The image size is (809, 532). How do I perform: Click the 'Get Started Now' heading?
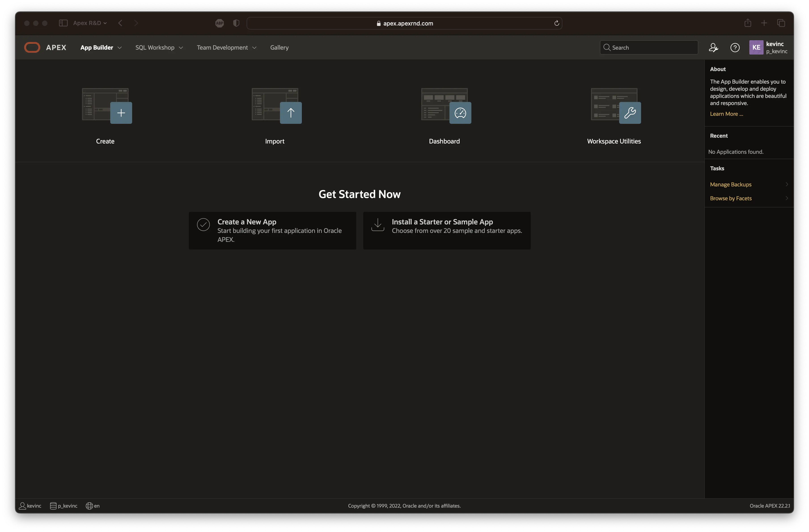(x=360, y=194)
